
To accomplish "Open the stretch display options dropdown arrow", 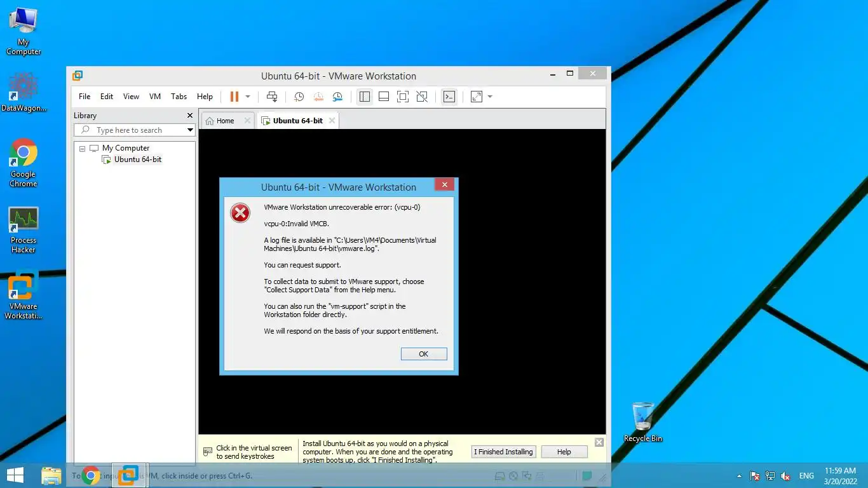I will point(490,97).
